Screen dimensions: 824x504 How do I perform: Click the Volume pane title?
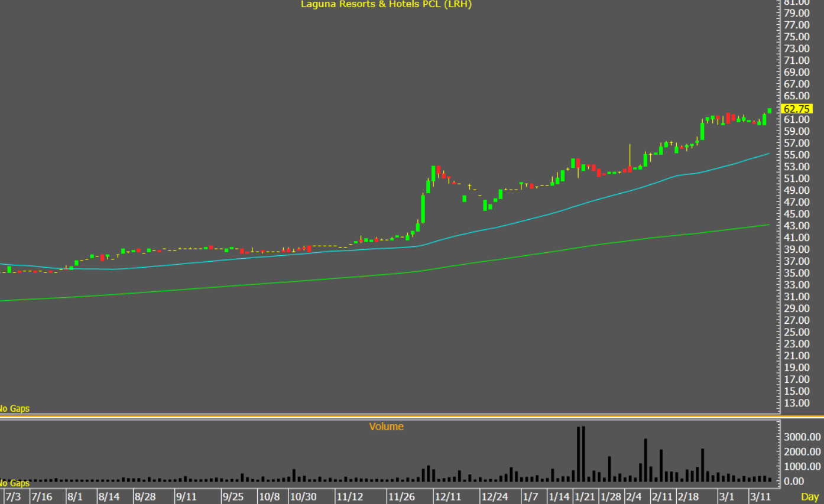point(386,427)
